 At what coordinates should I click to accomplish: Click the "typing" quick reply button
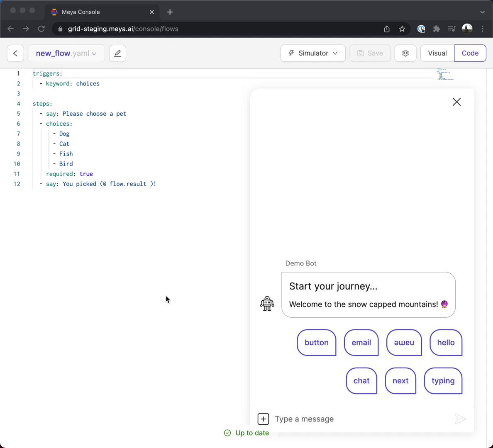click(x=443, y=381)
